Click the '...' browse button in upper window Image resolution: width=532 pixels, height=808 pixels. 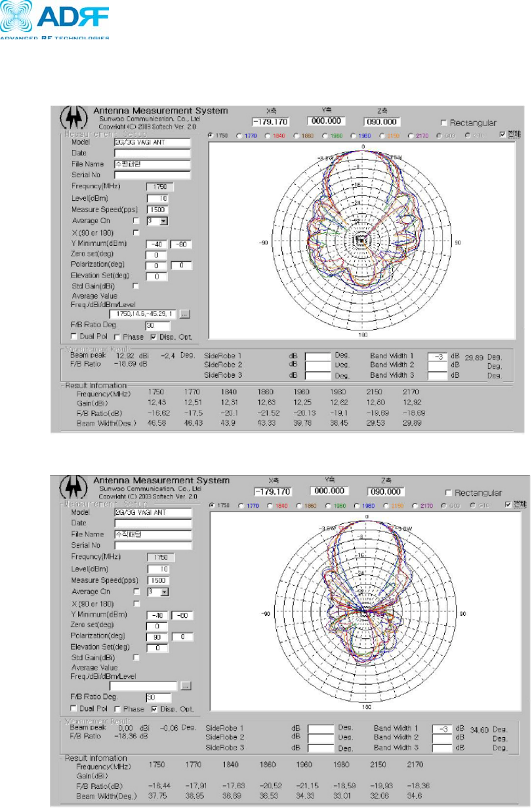pyautogui.click(x=185, y=314)
